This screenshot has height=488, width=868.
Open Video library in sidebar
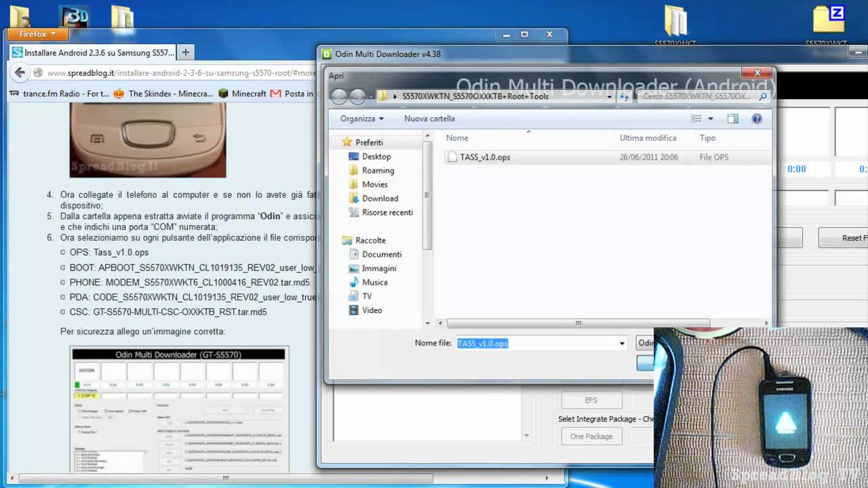366,310
